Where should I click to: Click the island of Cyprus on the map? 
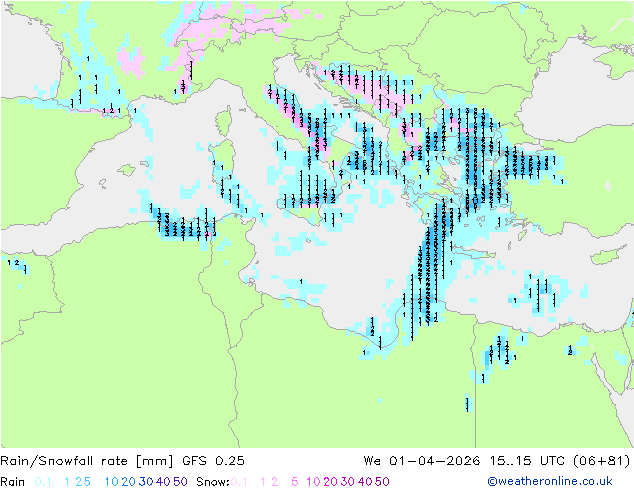[x=606, y=256]
